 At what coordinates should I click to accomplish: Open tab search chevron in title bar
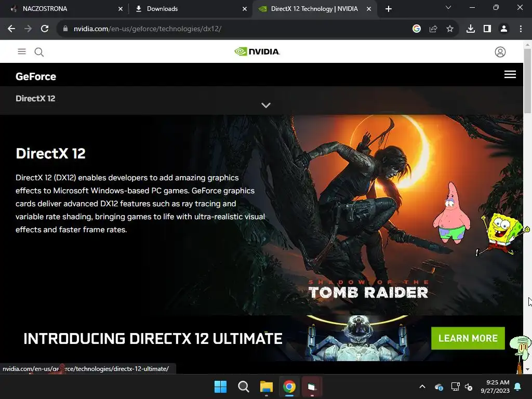point(448,7)
